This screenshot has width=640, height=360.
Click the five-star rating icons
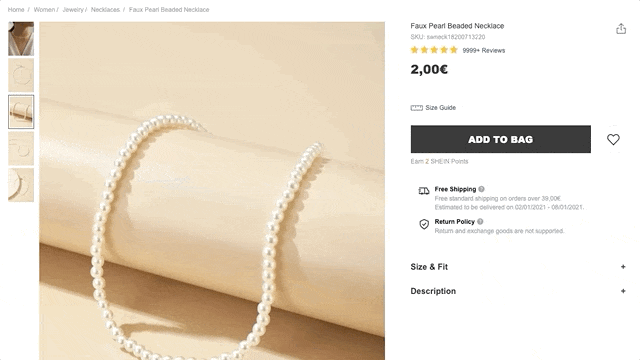[434, 50]
